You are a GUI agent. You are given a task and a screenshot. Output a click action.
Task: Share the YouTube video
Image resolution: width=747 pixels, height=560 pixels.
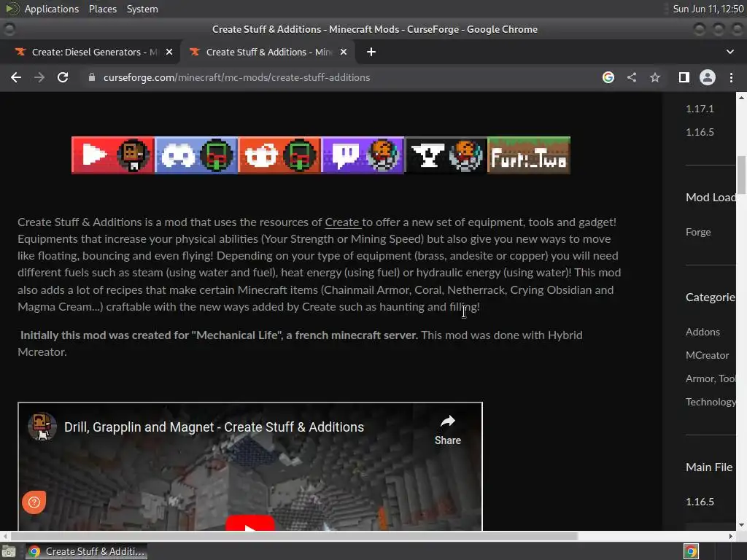[x=447, y=430]
